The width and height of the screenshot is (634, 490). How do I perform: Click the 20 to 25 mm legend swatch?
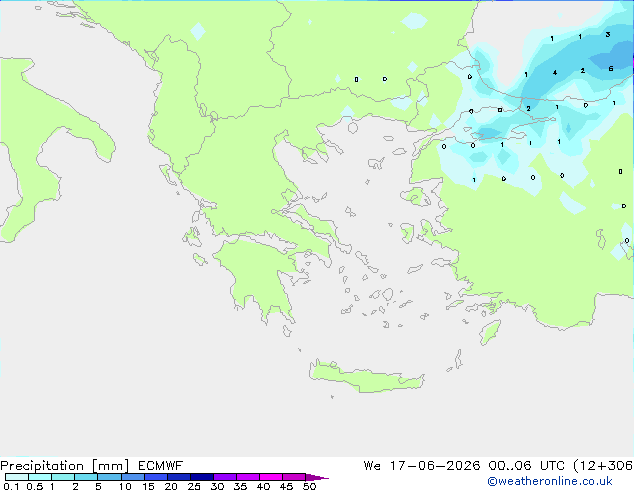179,477
